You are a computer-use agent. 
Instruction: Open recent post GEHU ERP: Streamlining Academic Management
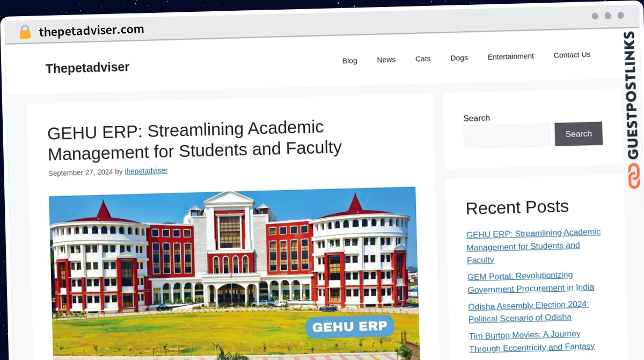pyautogui.click(x=534, y=246)
